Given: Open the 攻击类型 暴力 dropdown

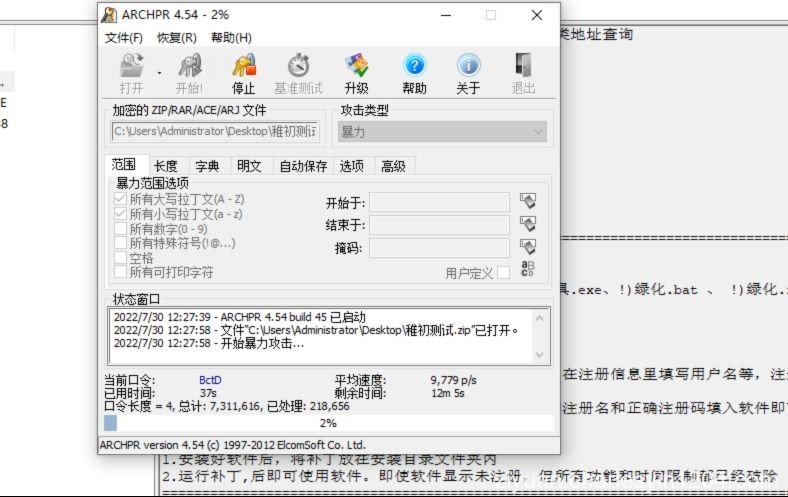Looking at the screenshot, I should point(442,132).
